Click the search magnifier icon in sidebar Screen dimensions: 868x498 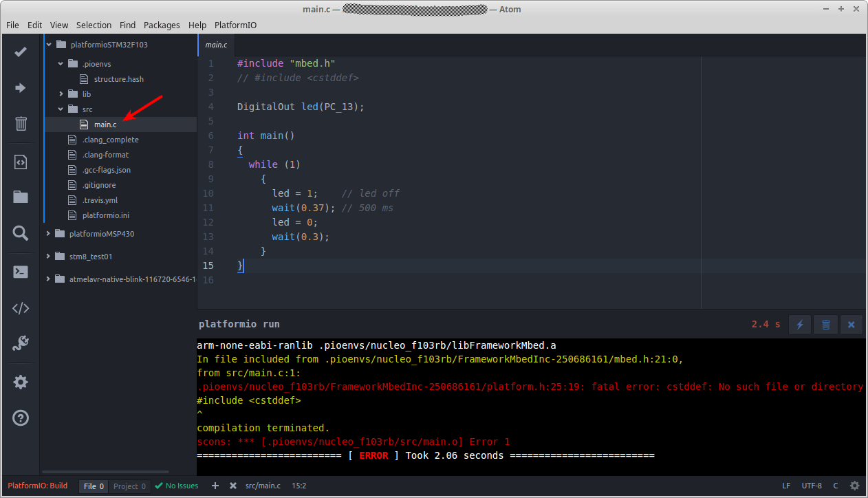pyautogui.click(x=21, y=234)
